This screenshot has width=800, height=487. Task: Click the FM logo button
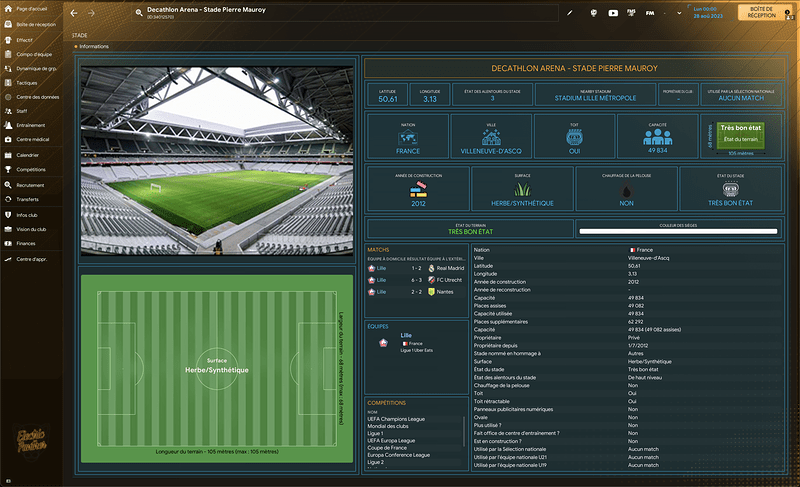click(650, 13)
